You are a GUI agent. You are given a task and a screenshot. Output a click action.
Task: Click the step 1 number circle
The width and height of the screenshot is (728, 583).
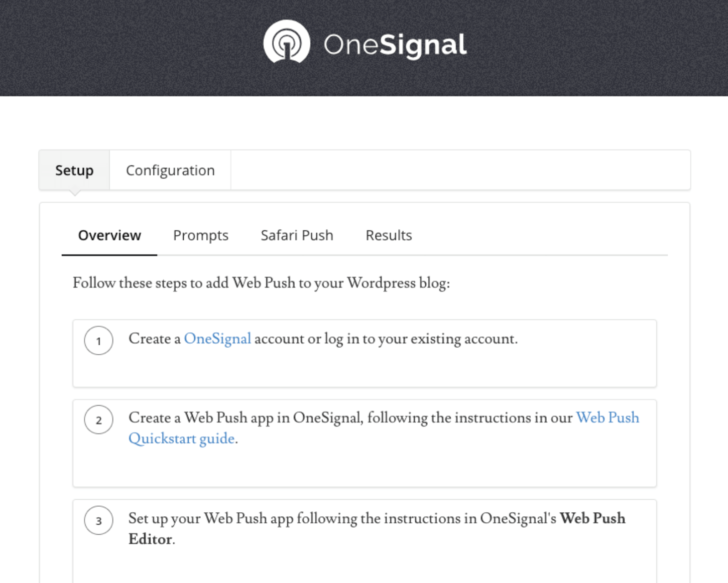99,341
